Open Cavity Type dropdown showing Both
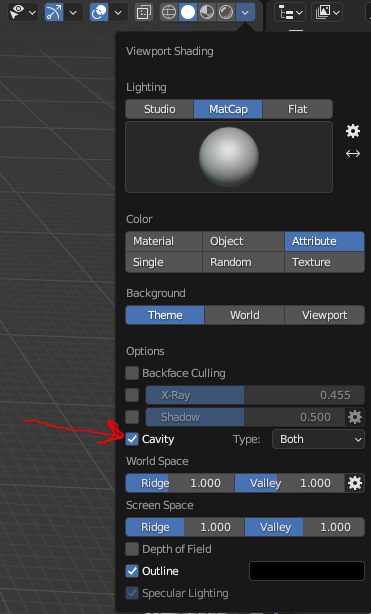 (x=318, y=439)
